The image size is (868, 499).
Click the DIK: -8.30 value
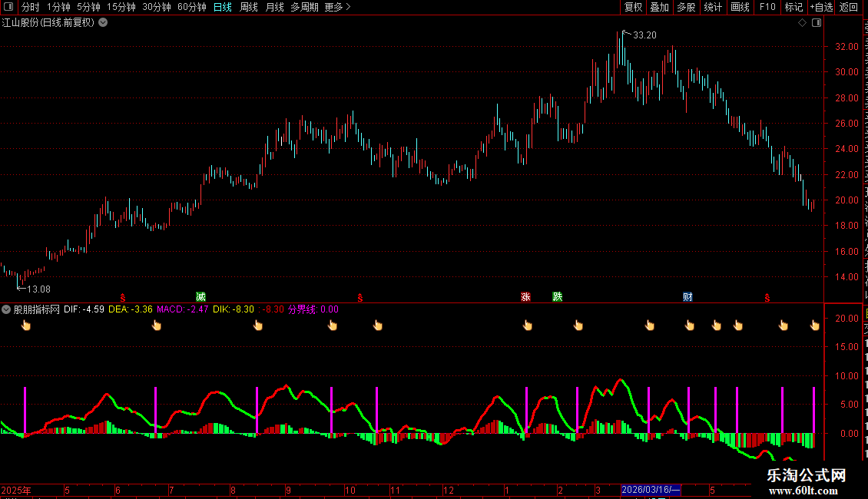234,309
